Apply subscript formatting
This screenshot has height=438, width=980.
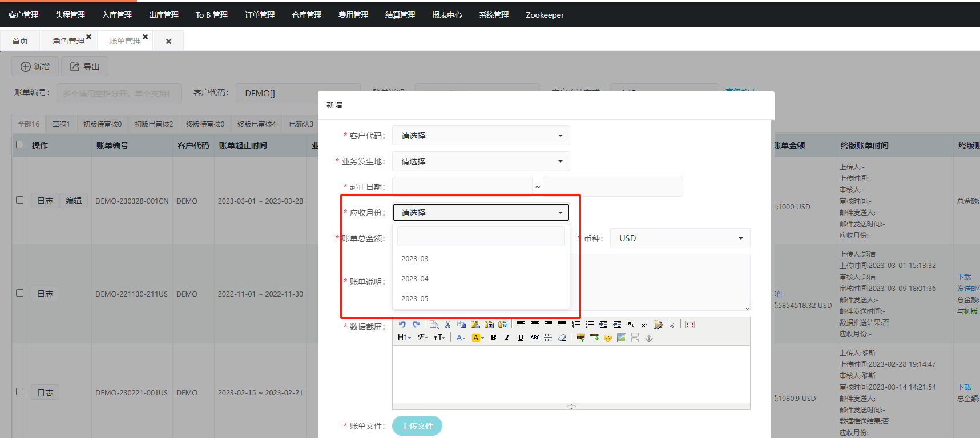[631, 325]
